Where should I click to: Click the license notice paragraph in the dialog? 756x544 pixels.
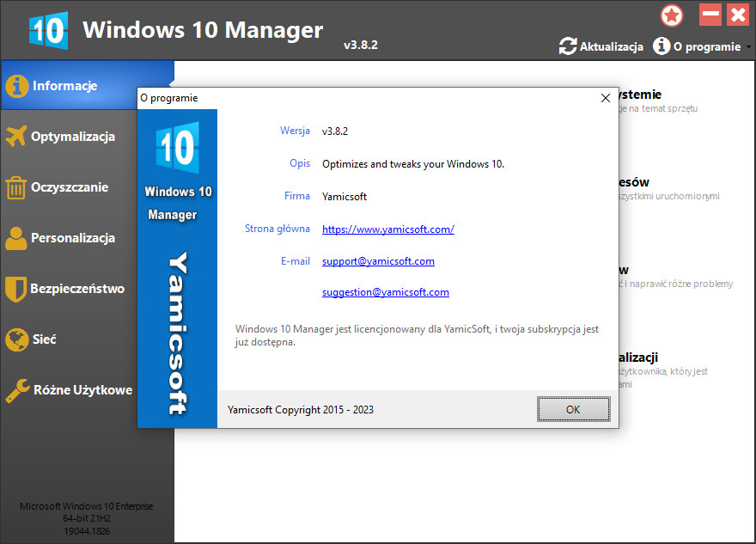(x=417, y=335)
